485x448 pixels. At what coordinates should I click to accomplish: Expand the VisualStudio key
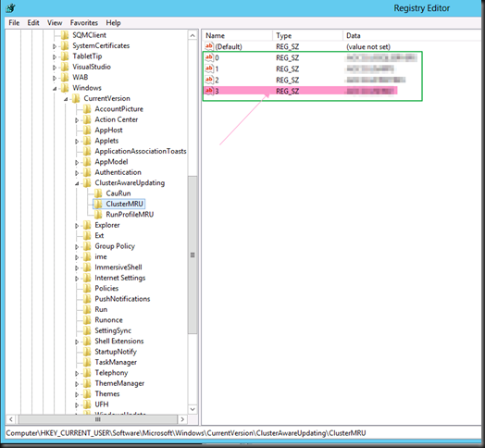tap(55, 68)
